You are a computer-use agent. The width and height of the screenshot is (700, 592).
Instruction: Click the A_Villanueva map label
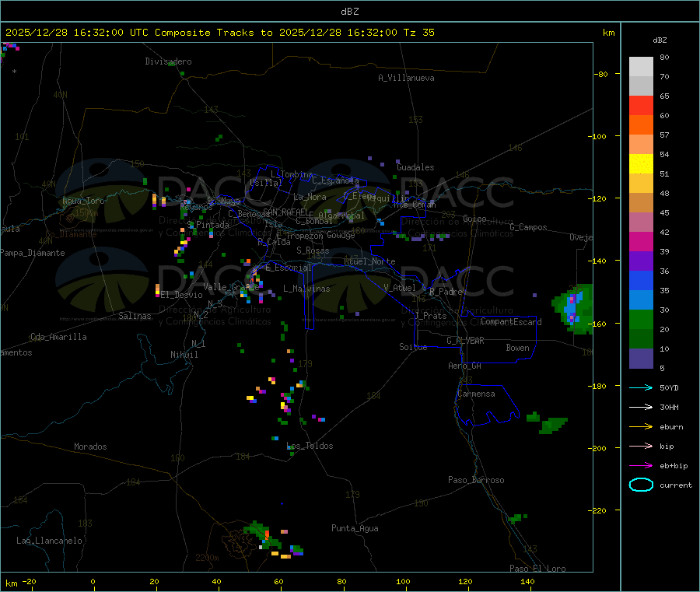click(406, 78)
